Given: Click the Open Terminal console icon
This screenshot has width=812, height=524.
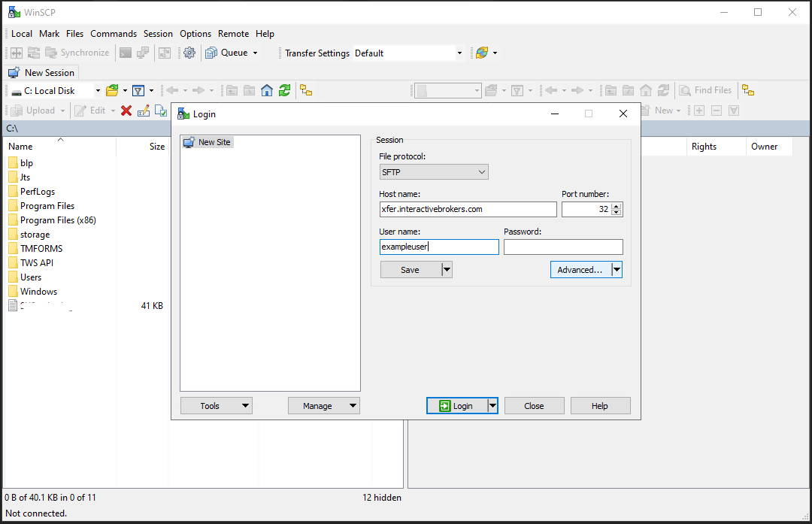Looking at the screenshot, I should pyautogui.click(x=126, y=53).
